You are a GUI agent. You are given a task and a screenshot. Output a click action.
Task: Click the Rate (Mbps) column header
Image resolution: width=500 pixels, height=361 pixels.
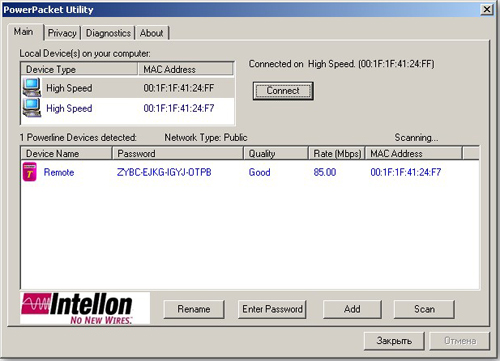[x=337, y=153]
